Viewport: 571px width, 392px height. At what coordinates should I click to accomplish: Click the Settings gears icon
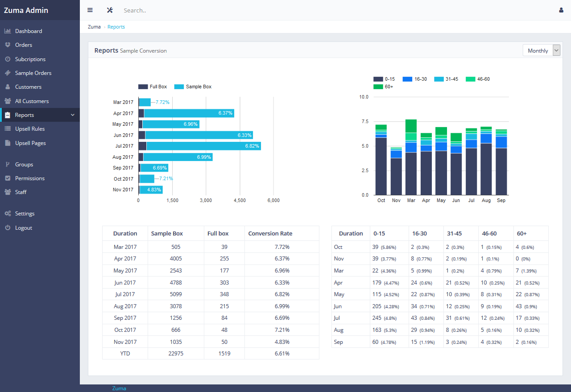8,214
